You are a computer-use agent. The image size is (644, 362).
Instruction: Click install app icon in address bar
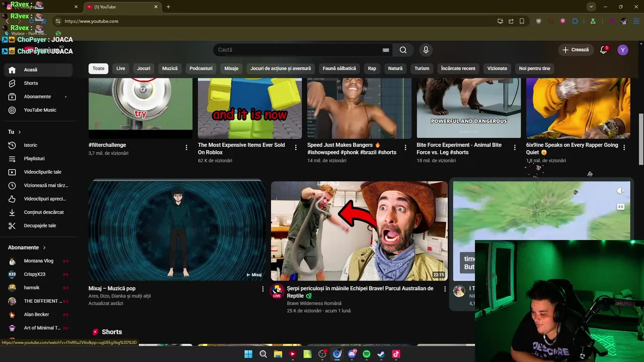point(500,21)
